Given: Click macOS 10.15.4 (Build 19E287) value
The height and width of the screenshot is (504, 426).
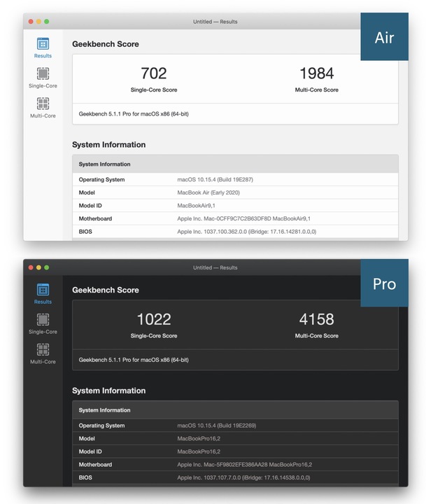Looking at the screenshot, I should 215,179.
